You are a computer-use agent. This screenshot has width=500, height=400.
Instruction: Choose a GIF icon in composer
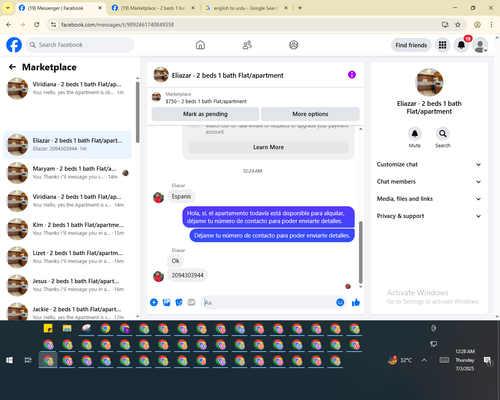191,302
